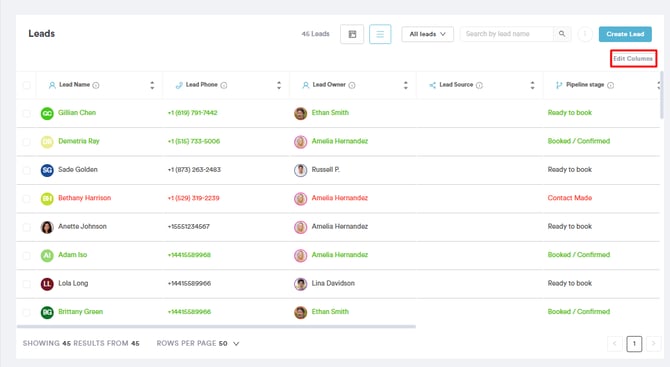Click the Lead Name info icon

point(96,85)
